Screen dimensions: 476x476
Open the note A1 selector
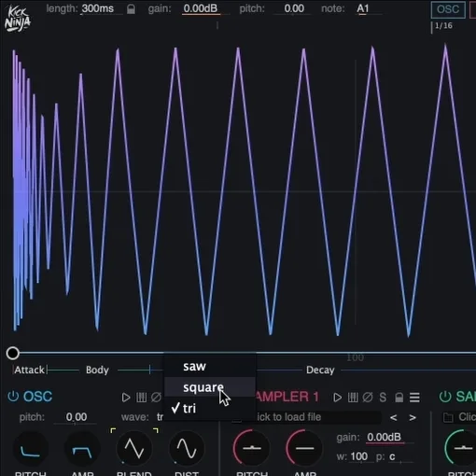click(363, 8)
